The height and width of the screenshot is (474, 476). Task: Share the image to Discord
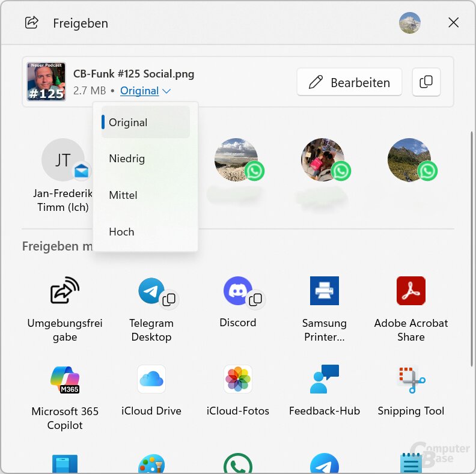point(237,302)
